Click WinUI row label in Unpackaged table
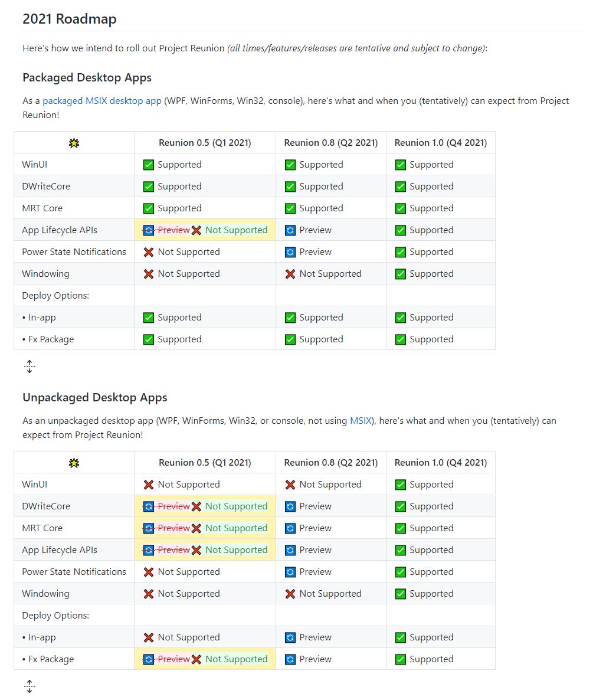The image size is (606, 700). point(35,485)
